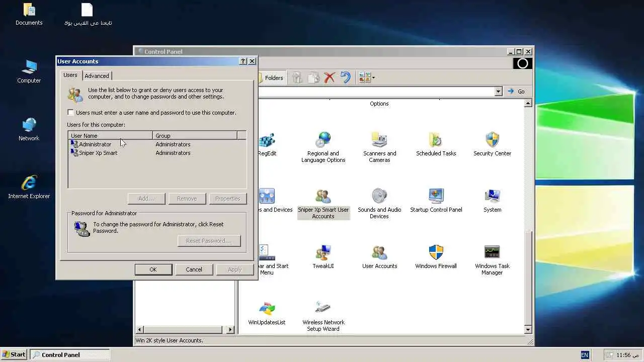
Task: Open the WinUpdatesList icon
Action: (x=267, y=313)
